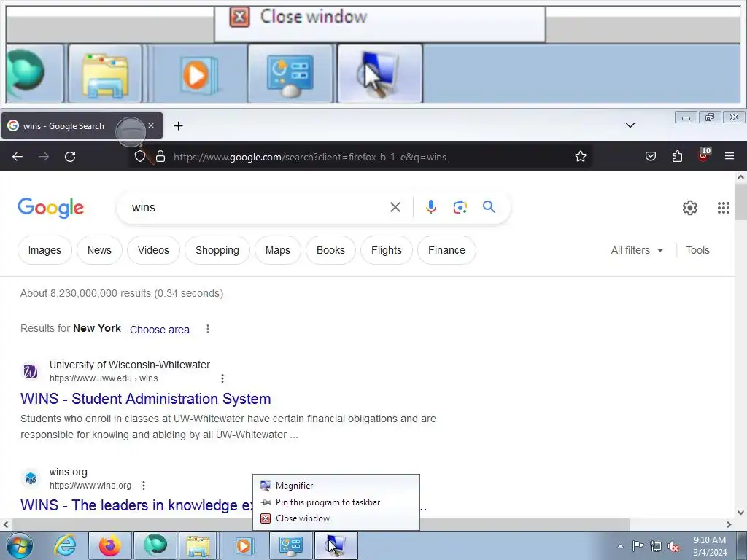Open the Google apps grid
The image size is (747, 560).
(723, 208)
